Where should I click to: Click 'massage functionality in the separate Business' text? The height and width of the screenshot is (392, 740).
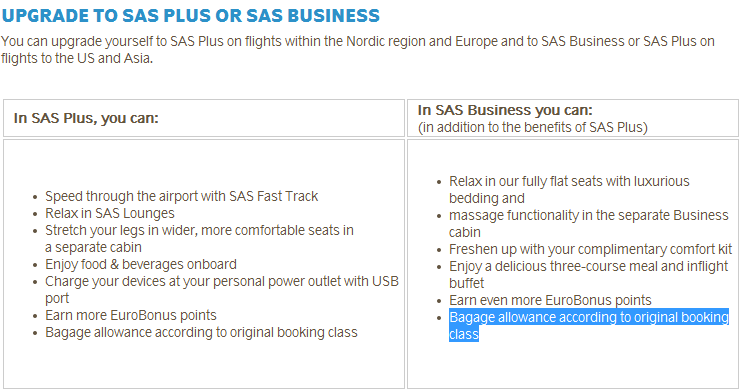(589, 224)
